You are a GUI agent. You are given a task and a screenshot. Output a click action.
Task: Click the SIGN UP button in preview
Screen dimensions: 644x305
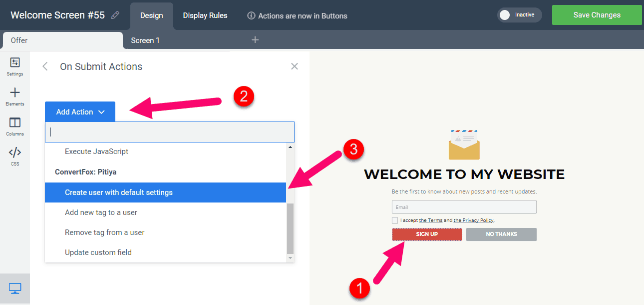[427, 234]
